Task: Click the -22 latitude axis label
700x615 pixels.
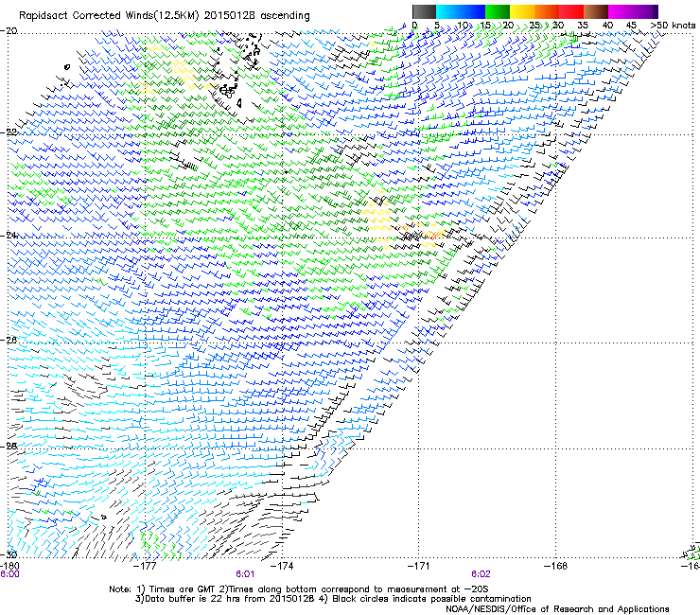Action: [9, 132]
